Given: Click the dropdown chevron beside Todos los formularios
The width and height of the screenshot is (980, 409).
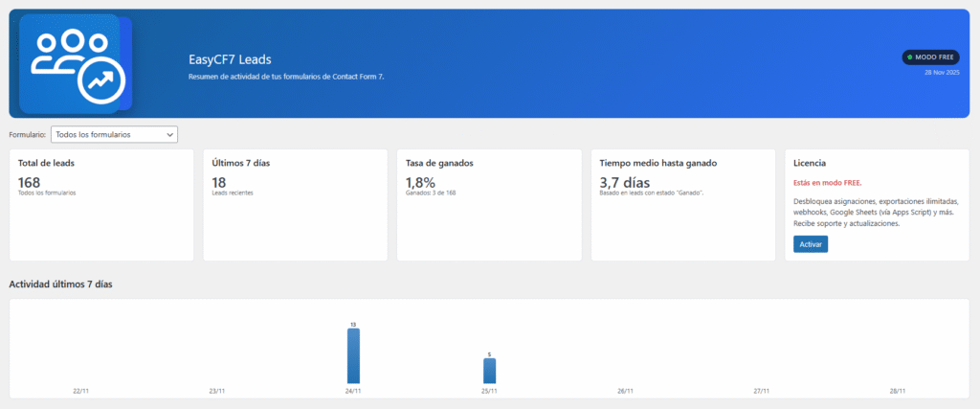Looking at the screenshot, I should (169, 135).
